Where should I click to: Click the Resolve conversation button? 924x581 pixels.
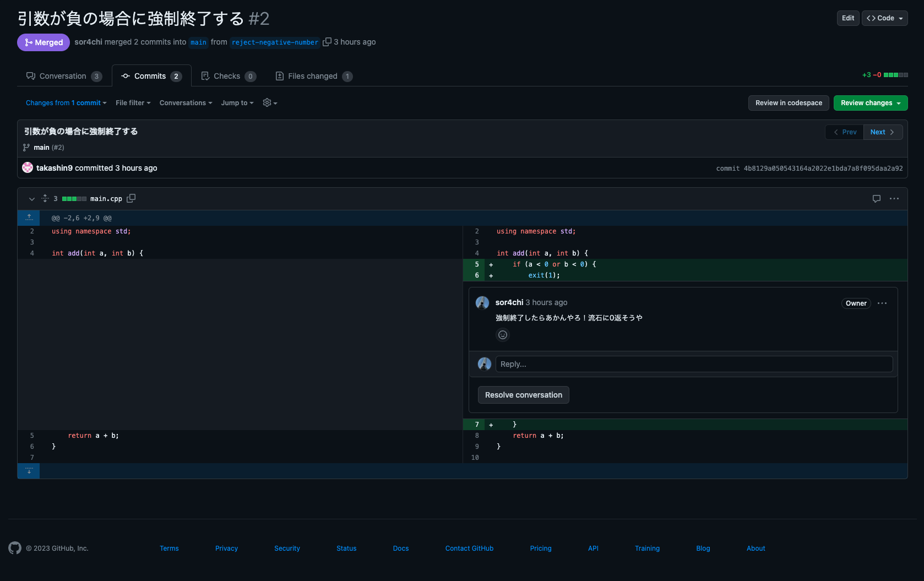point(523,395)
